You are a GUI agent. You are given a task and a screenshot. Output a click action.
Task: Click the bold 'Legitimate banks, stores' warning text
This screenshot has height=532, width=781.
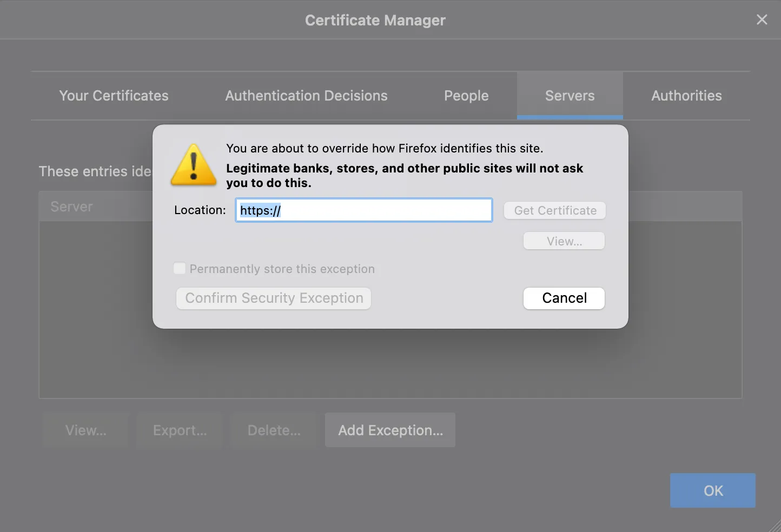pos(405,176)
